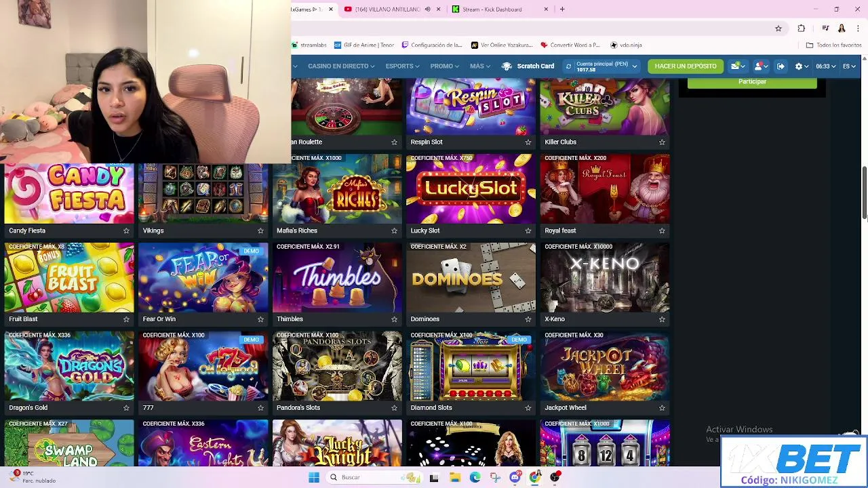Open Todos los favoritos folder
Screen dimensions: 868x488
coord(833,45)
